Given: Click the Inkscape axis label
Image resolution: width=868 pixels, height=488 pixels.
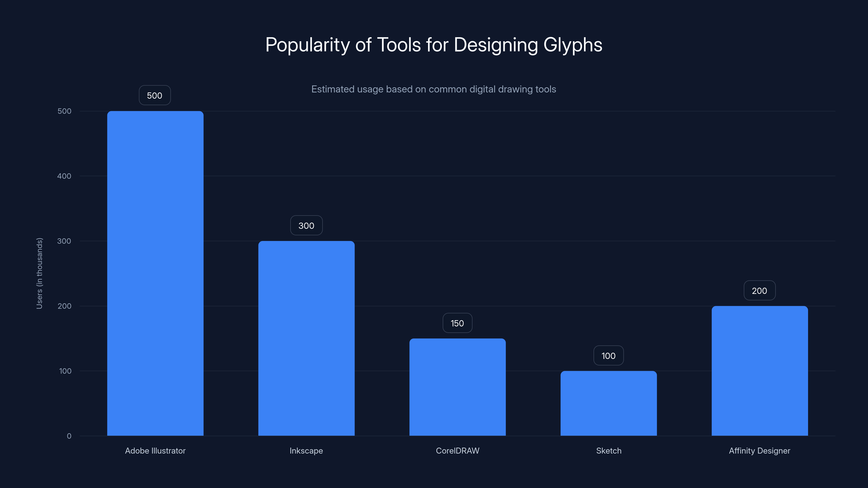Looking at the screenshot, I should pyautogui.click(x=306, y=451).
